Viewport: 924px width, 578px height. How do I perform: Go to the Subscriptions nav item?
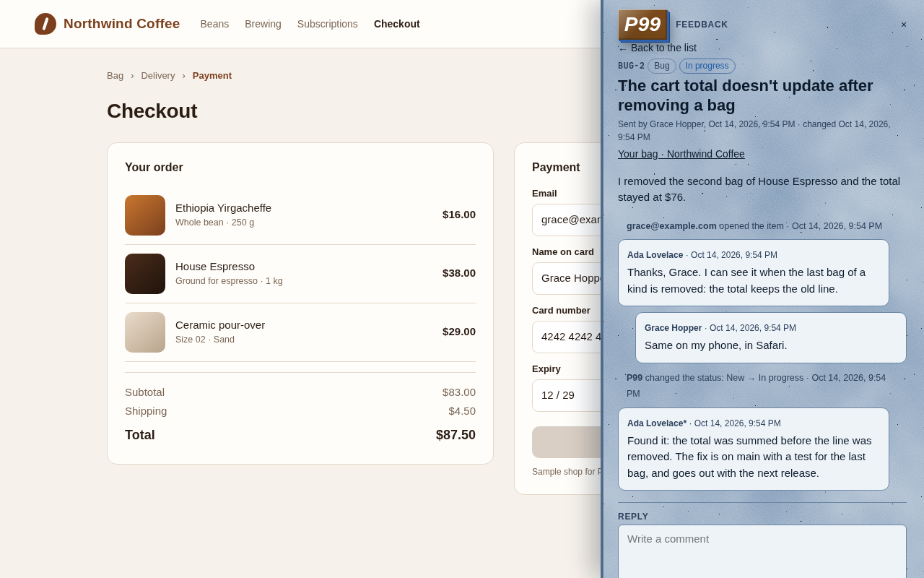tap(328, 24)
